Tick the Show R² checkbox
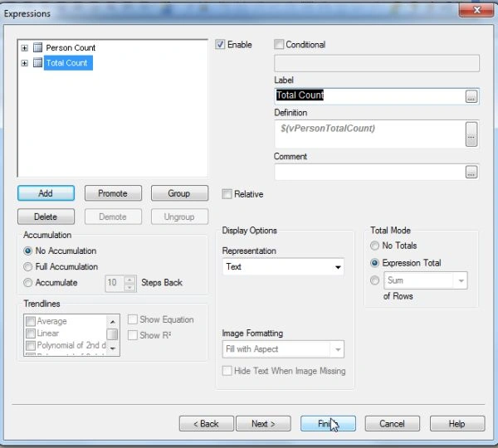Viewport: 498px width, 448px height. click(x=133, y=335)
